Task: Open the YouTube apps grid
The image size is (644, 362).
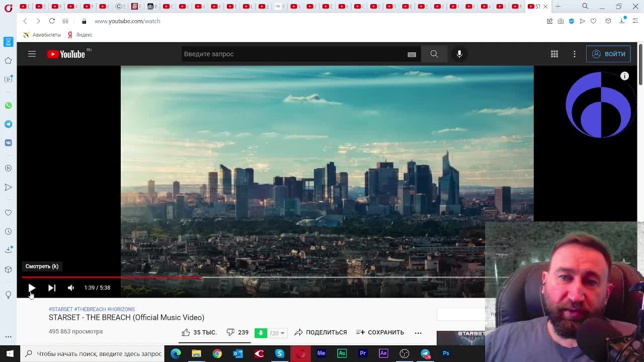Action: tap(554, 54)
